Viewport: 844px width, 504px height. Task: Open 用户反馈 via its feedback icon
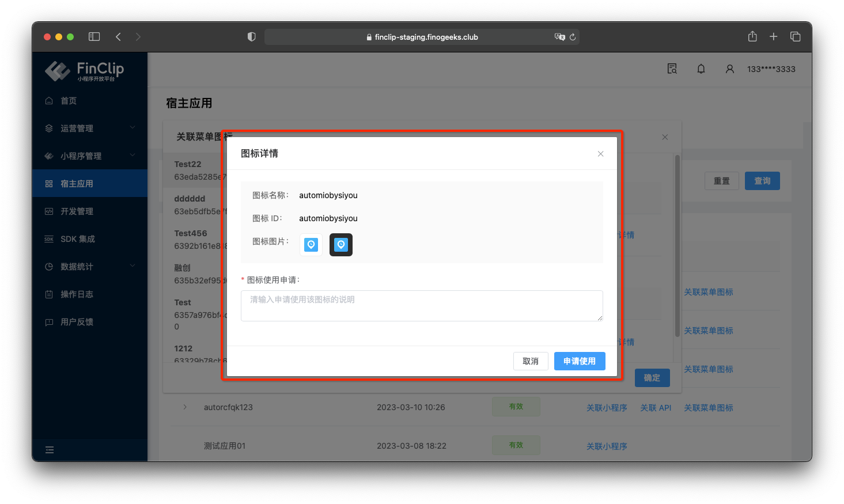coord(50,321)
